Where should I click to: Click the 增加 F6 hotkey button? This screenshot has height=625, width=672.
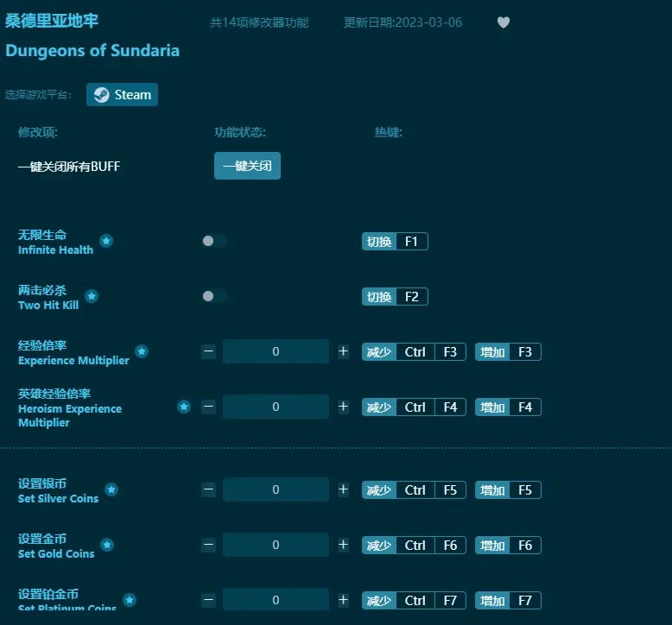pyautogui.click(x=508, y=546)
